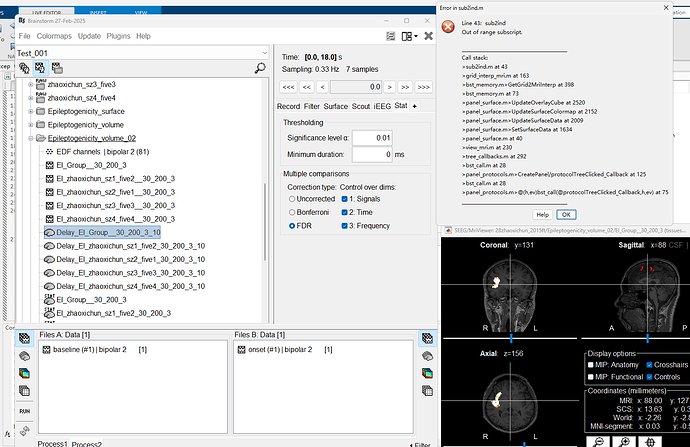690x447 pixels.
Task: Select EI_Group__30_200_3 data item
Action: tap(91, 165)
